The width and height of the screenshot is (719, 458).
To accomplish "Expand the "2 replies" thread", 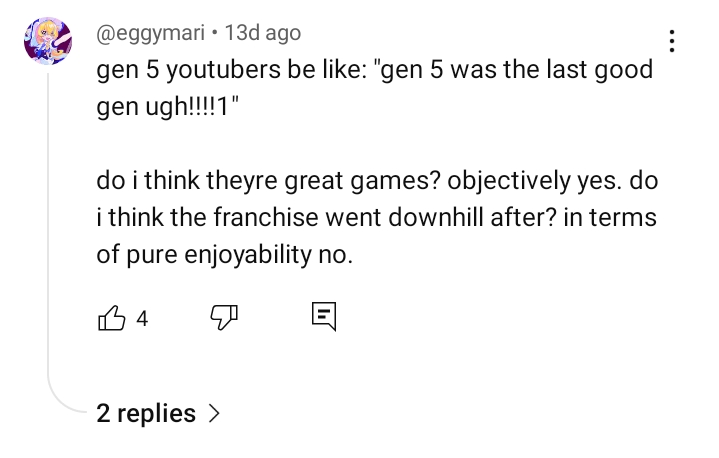I will pyautogui.click(x=146, y=412).
